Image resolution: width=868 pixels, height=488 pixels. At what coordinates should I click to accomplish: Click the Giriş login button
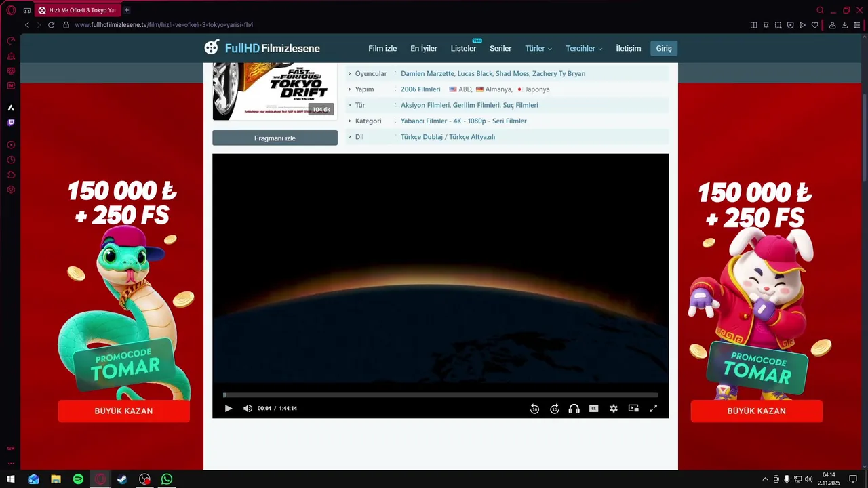(664, 49)
